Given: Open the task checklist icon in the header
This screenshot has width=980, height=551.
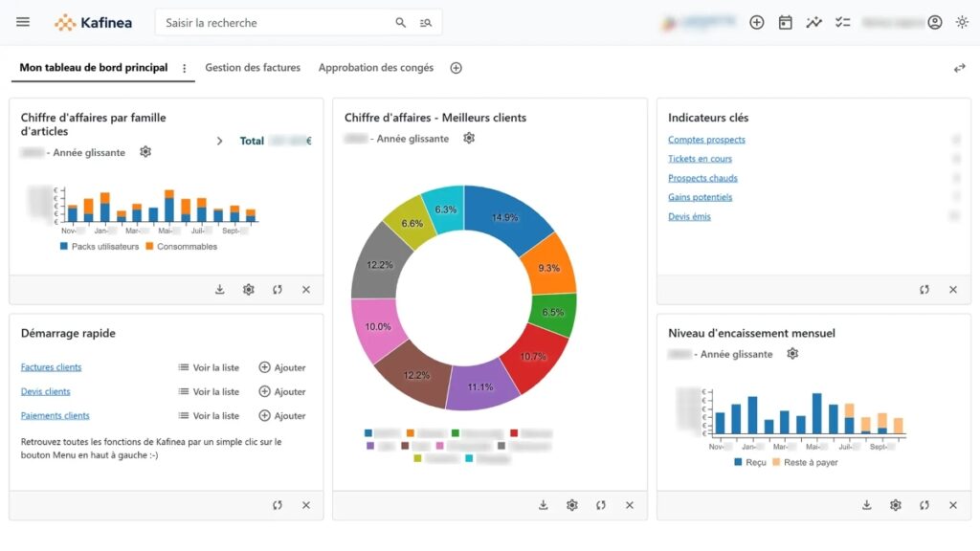Looking at the screenshot, I should (x=843, y=21).
